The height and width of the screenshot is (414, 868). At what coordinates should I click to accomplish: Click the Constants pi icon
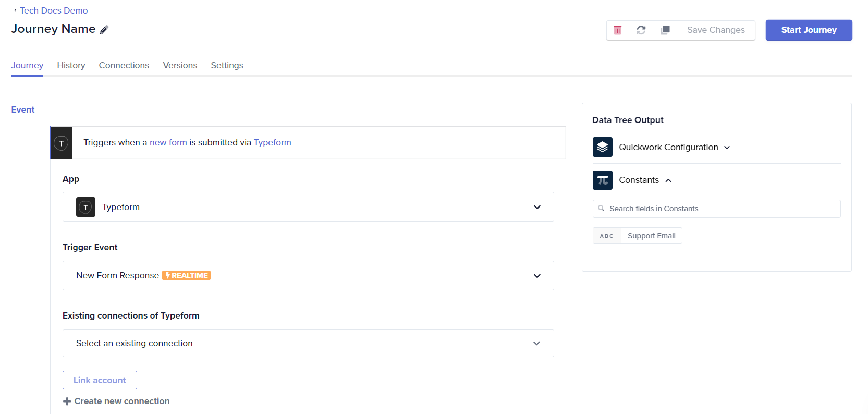coord(603,180)
